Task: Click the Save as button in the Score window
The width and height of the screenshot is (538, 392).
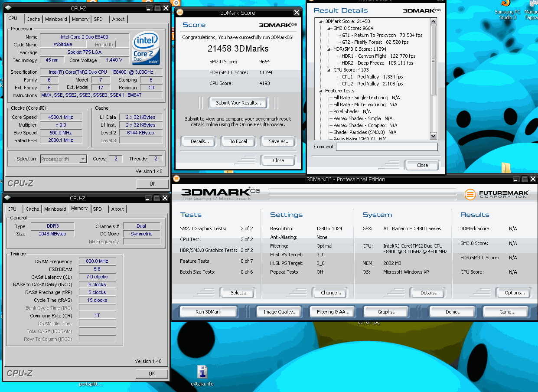Action: [279, 141]
